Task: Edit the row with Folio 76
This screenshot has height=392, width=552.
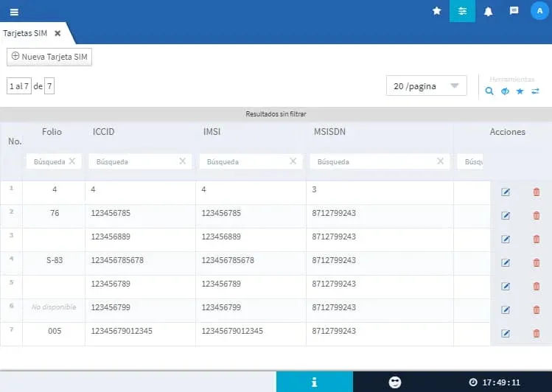Action: click(506, 216)
